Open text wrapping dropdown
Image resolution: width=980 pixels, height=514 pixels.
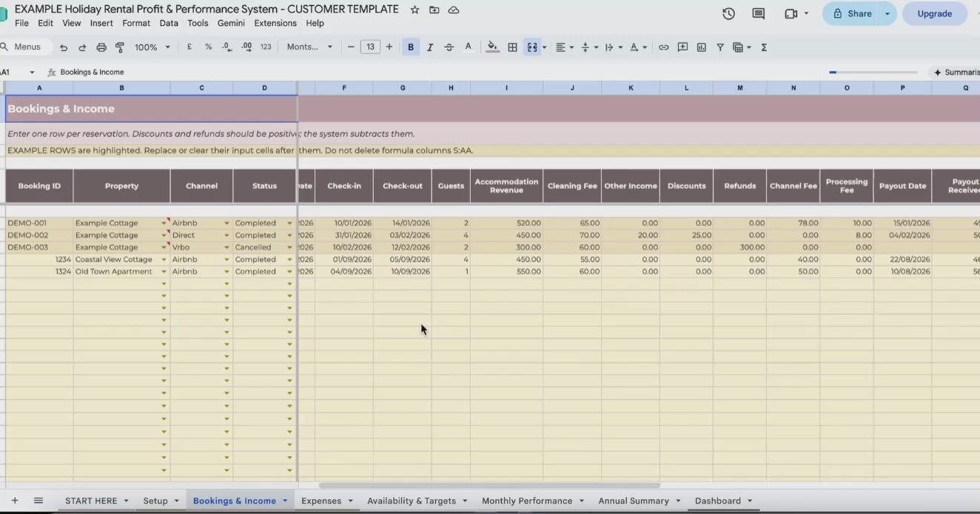coord(614,47)
